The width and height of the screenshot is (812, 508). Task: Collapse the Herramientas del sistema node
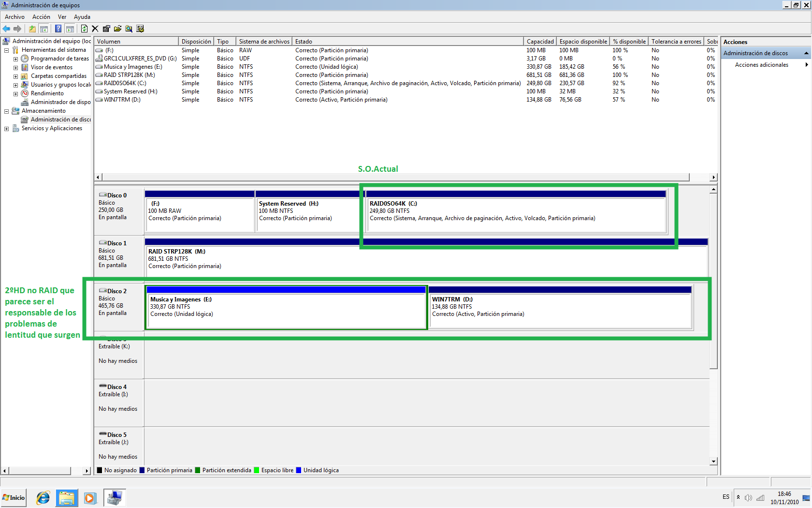coord(7,50)
